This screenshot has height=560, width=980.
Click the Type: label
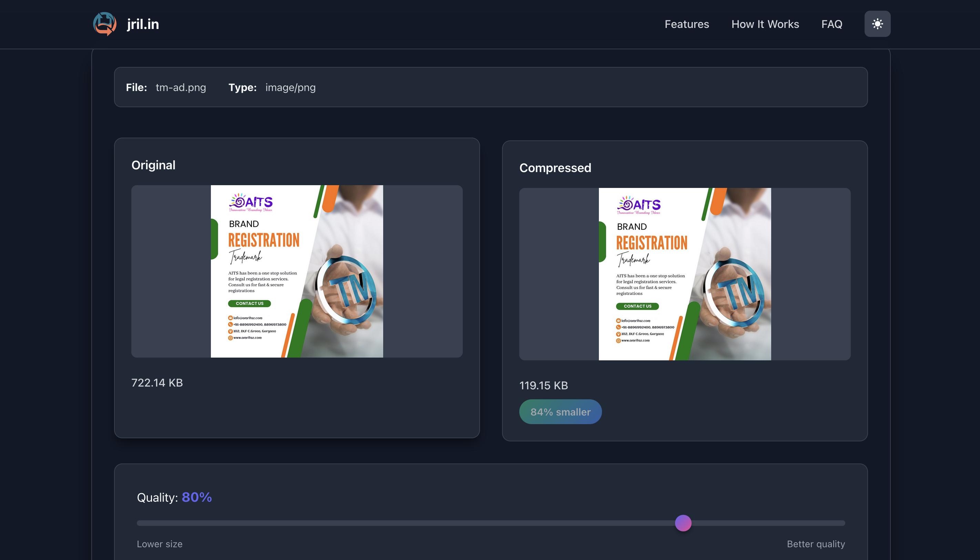pos(243,87)
